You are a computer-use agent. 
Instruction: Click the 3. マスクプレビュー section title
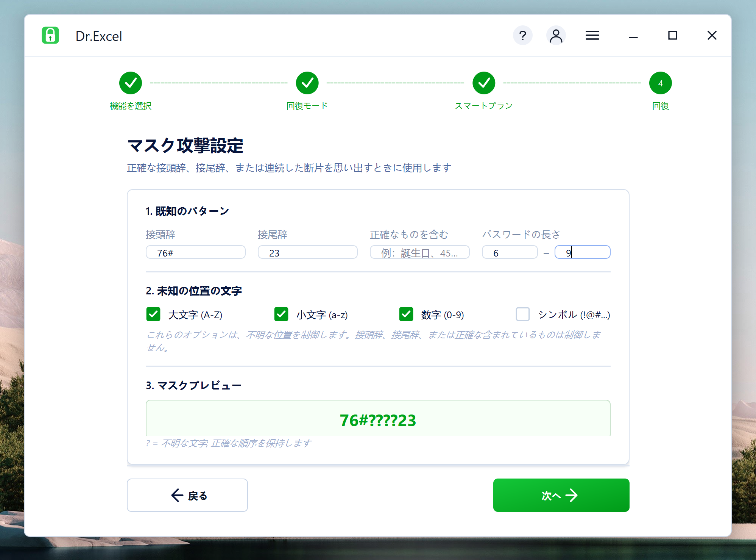pos(194,385)
